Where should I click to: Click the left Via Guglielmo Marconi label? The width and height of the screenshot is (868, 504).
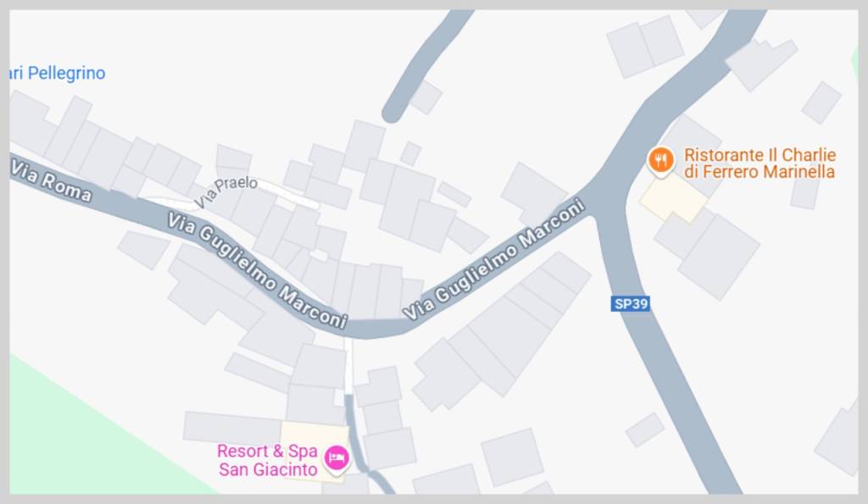(x=258, y=270)
